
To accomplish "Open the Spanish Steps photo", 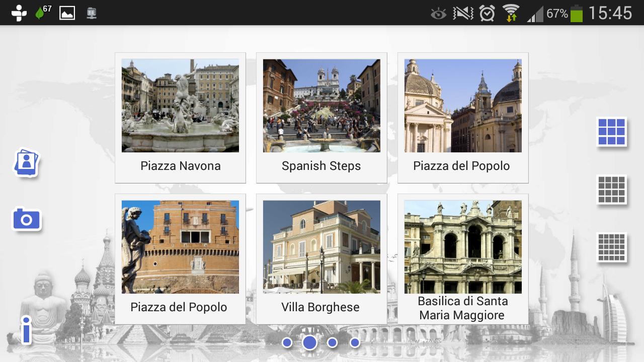I will (321, 106).
